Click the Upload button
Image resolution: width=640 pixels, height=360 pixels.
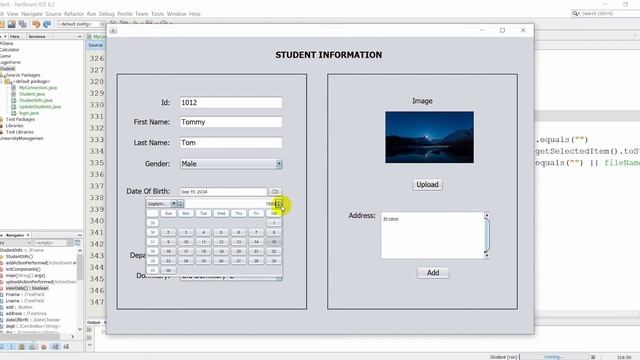(x=427, y=184)
